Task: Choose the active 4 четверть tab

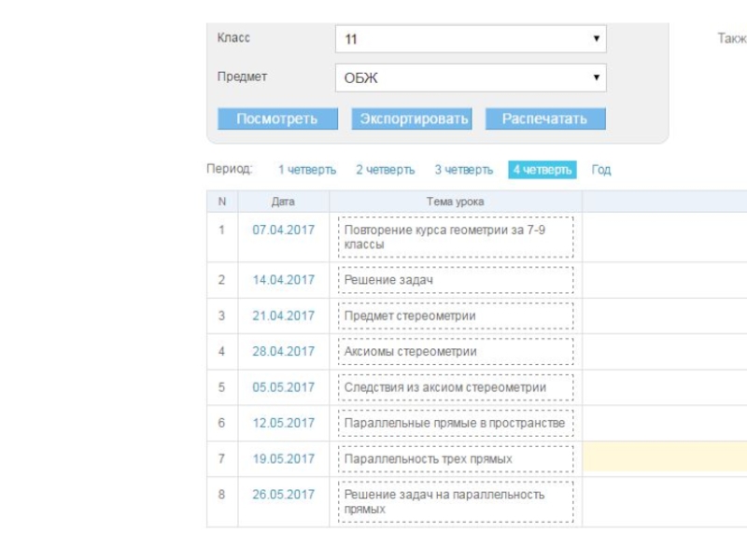Action: (x=543, y=170)
